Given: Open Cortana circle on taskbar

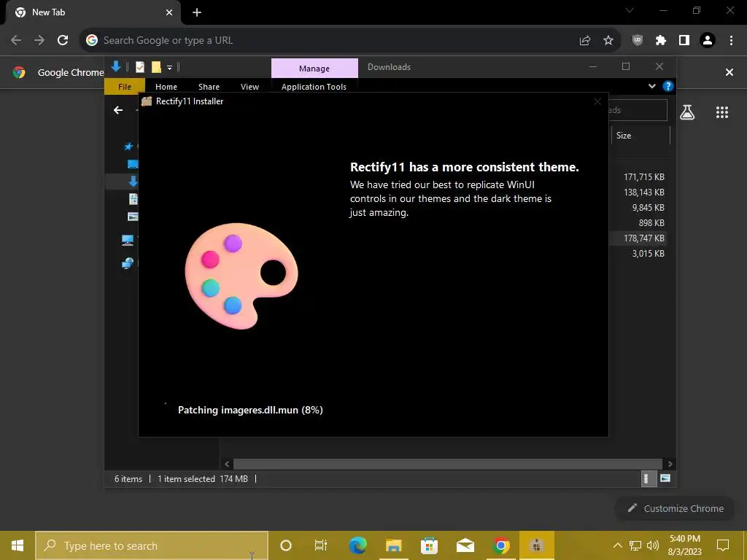Looking at the screenshot, I should (286, 545).
